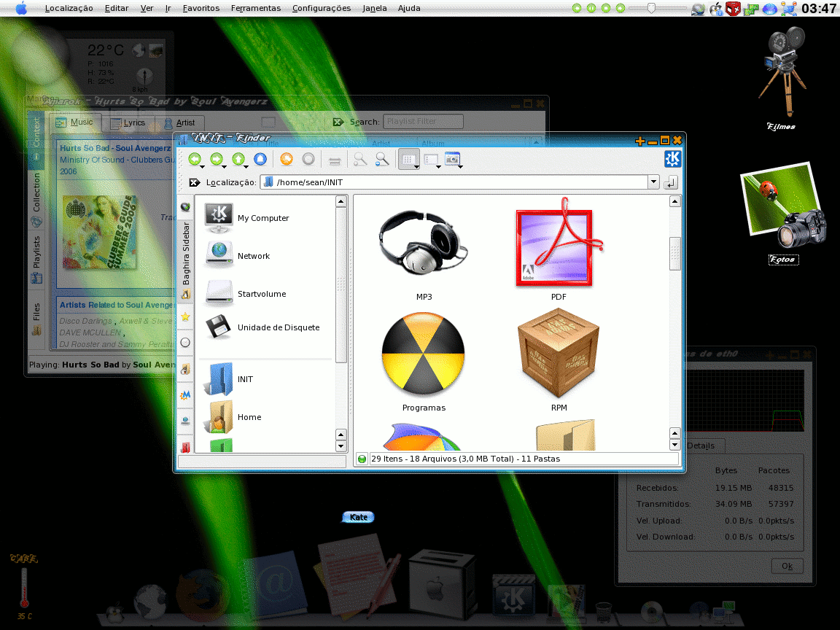Open the Home folder in the sidebar
840x630 pixels.
tap(233, 417)
